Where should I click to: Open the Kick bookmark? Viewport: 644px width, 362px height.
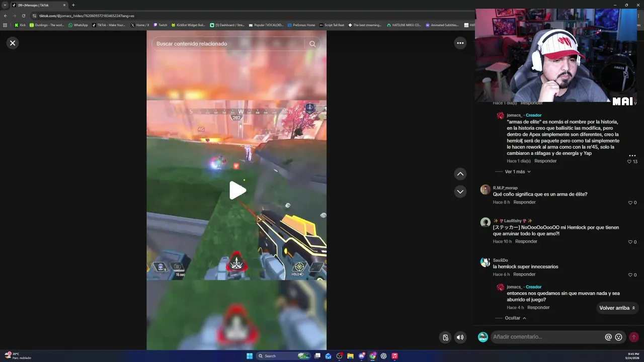[20, 25]
